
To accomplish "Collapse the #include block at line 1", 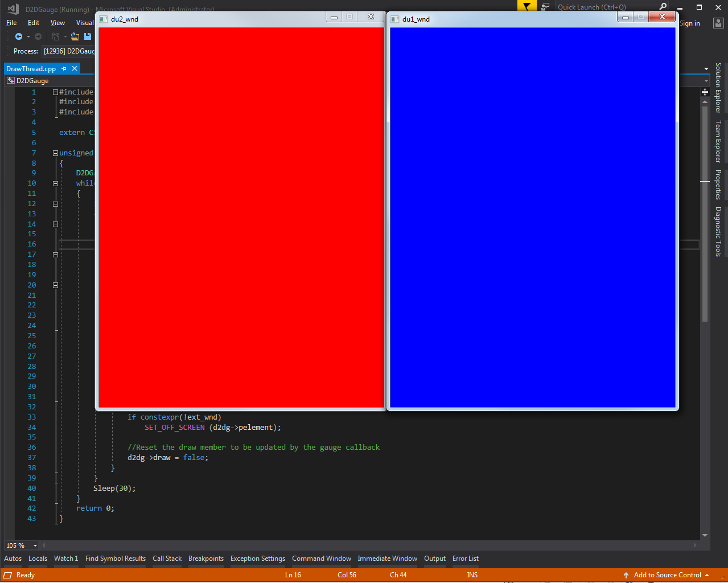I will 55,92.
